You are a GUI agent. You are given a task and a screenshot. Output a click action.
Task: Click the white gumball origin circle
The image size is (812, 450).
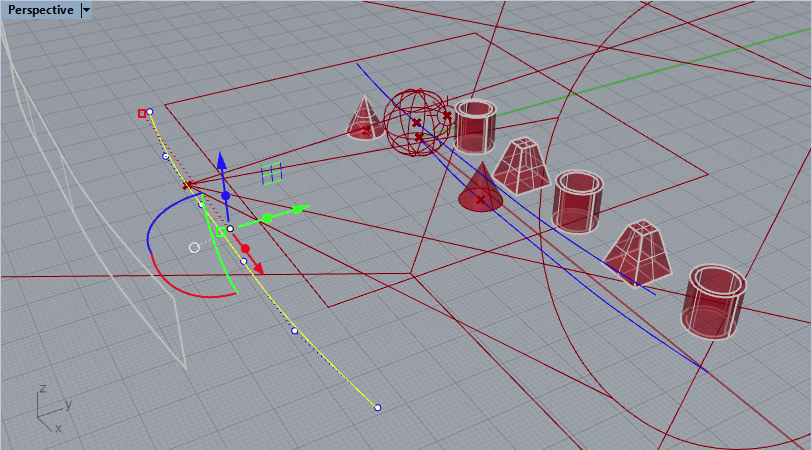(194, 247)
